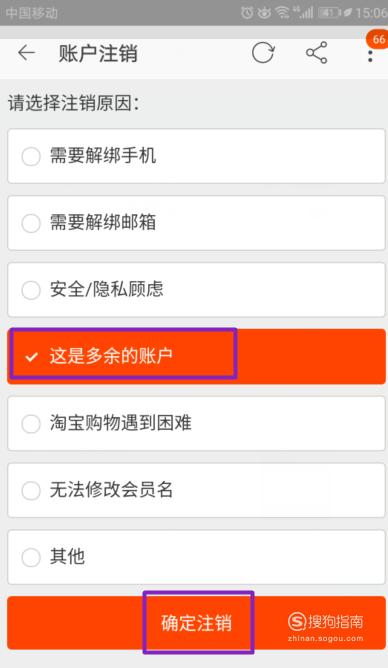The image size is (388, 668).
Task: Tap the 中国移动 carrier label
Action: click(x=32, y=13)
